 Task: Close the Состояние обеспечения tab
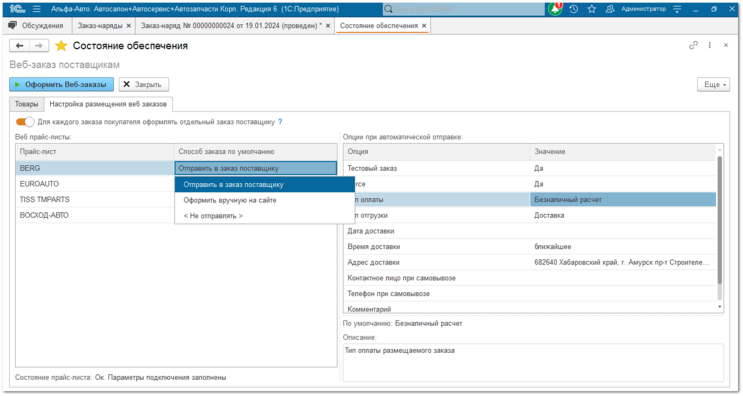[x=424, y=26]
